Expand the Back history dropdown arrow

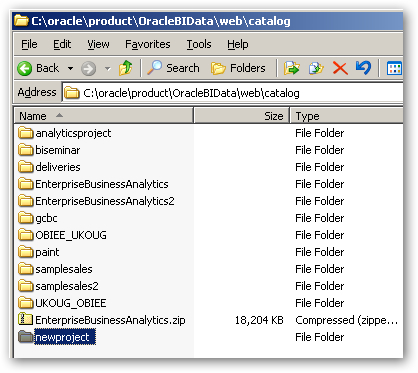(70, 69)
